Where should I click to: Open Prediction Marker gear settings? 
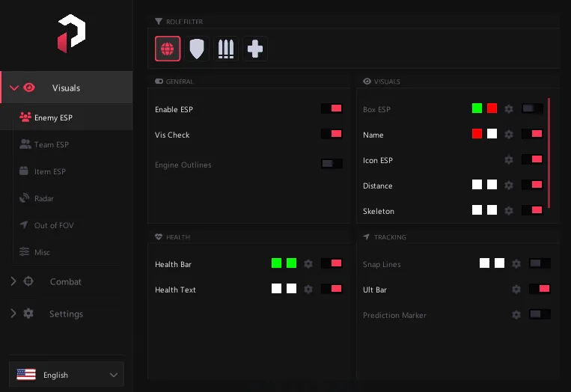(x=516, y=315)
